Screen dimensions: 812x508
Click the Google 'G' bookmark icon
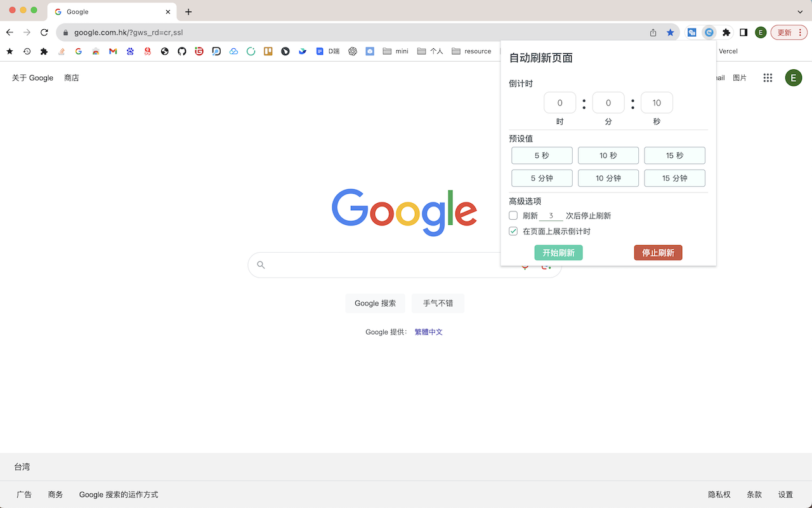click(79, 51)
